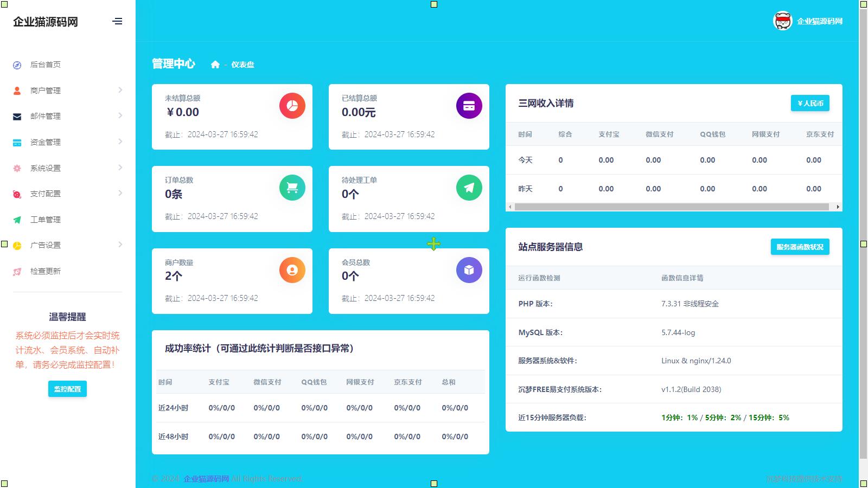Click the card icon beside 资金管理
Screen dimensions: 868x488
[17, 143]
